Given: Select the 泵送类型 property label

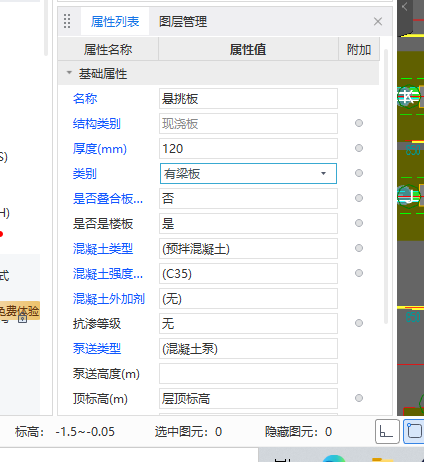Looking at the screenshot, I should [x=97, y=349].
